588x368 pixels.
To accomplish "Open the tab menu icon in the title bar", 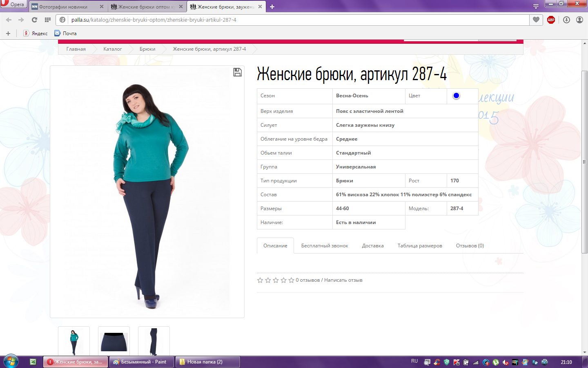I will 536,6.
